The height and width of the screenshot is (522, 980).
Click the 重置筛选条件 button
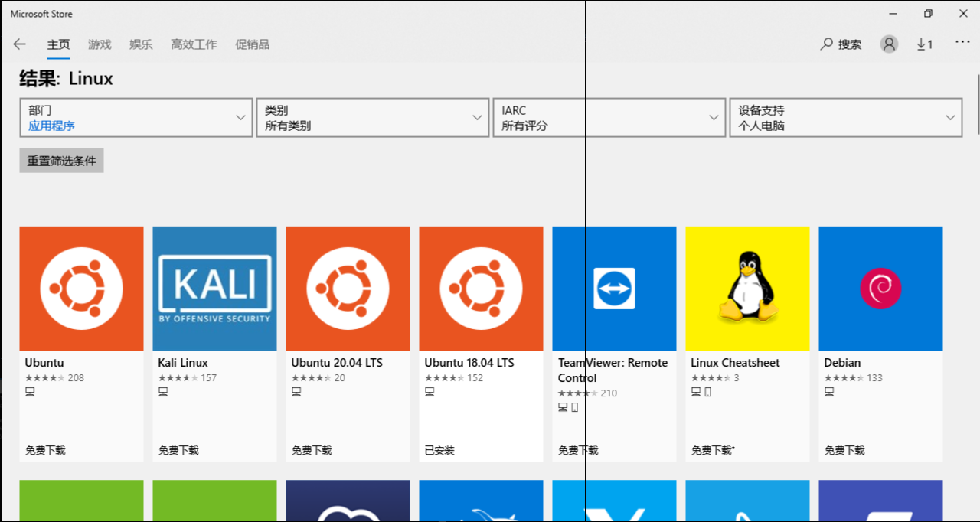[61, 161]
